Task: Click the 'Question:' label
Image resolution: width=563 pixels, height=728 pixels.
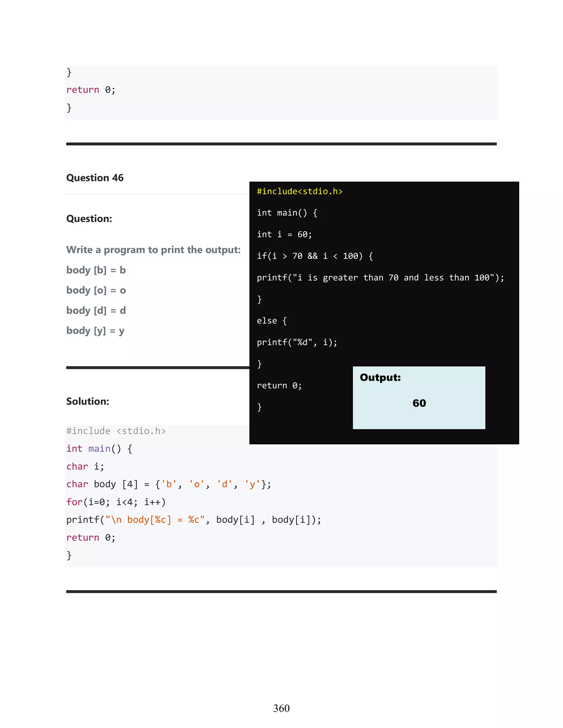Action: click(89, 219)
